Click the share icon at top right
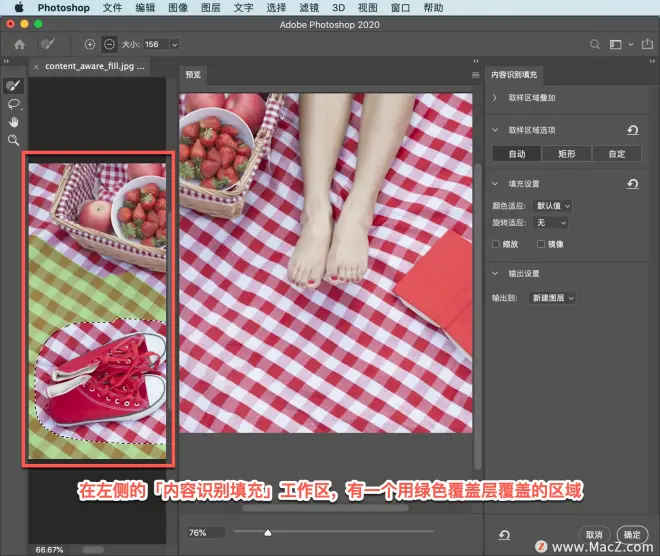 click(647, 44)
